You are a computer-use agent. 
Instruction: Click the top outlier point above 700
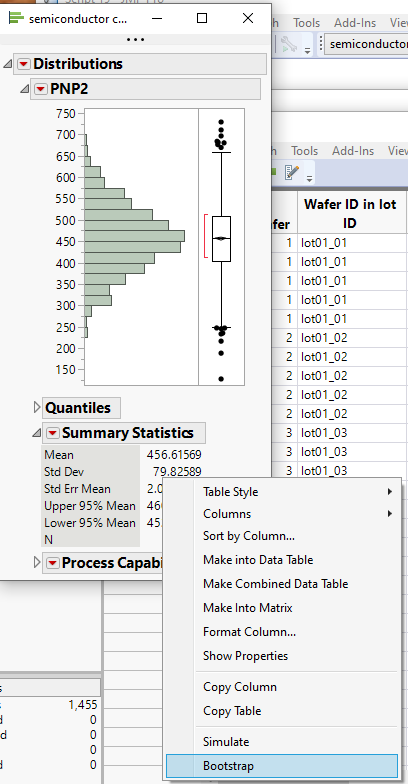(x=220, y=122)
